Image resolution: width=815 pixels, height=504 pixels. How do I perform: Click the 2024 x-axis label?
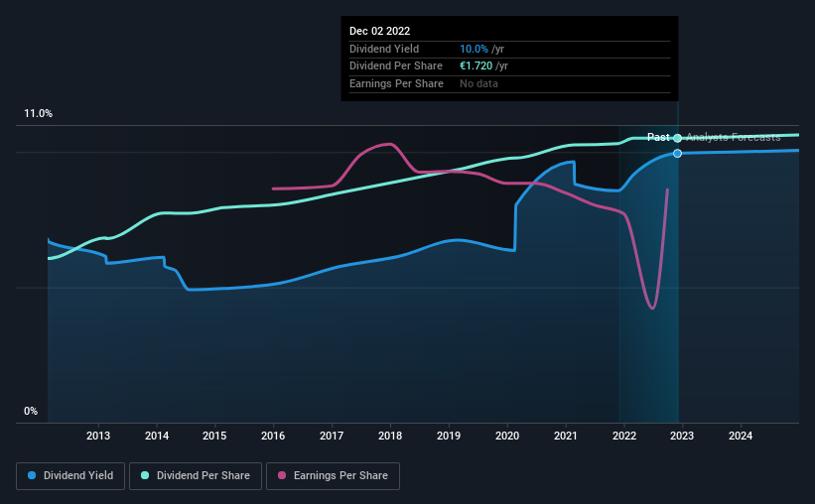741,436
